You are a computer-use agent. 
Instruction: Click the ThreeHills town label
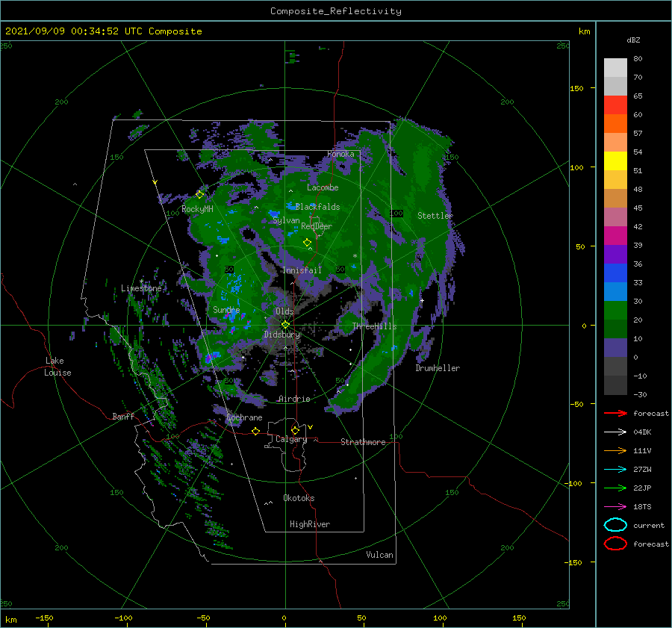[374, 326]
